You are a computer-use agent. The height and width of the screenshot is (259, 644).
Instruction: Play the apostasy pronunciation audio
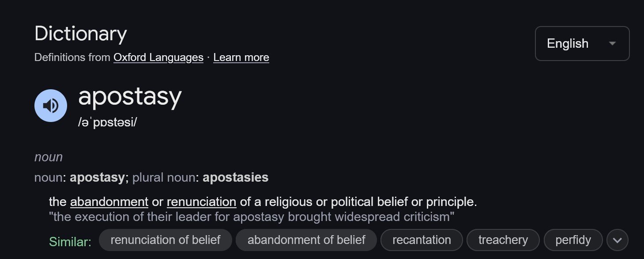point(51,106)
